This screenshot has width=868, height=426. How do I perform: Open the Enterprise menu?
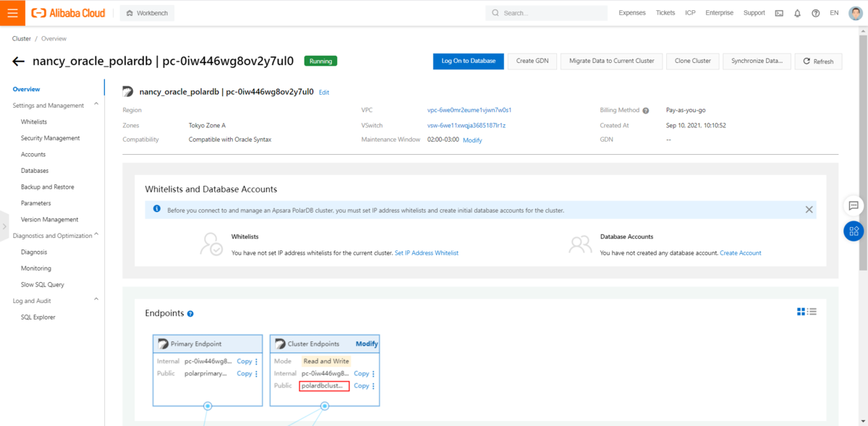(719, 13)
